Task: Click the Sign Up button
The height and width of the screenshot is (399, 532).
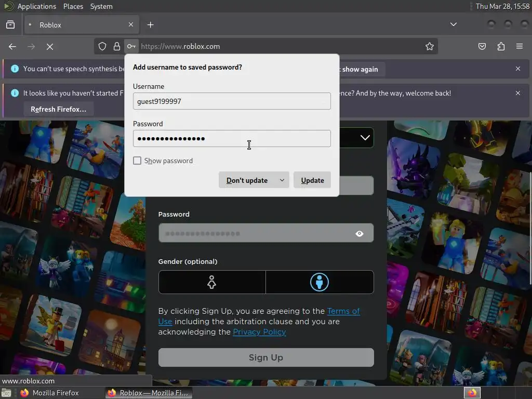Action: pos(266,357)
